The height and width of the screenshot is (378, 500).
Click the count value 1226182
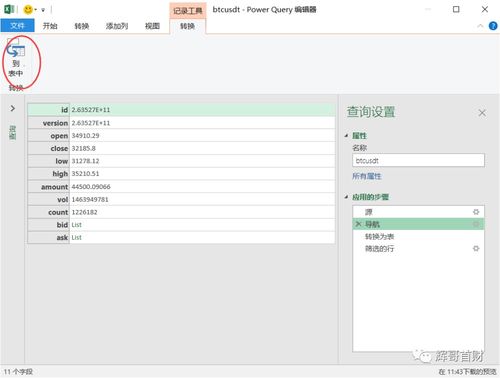click(84, 212)
